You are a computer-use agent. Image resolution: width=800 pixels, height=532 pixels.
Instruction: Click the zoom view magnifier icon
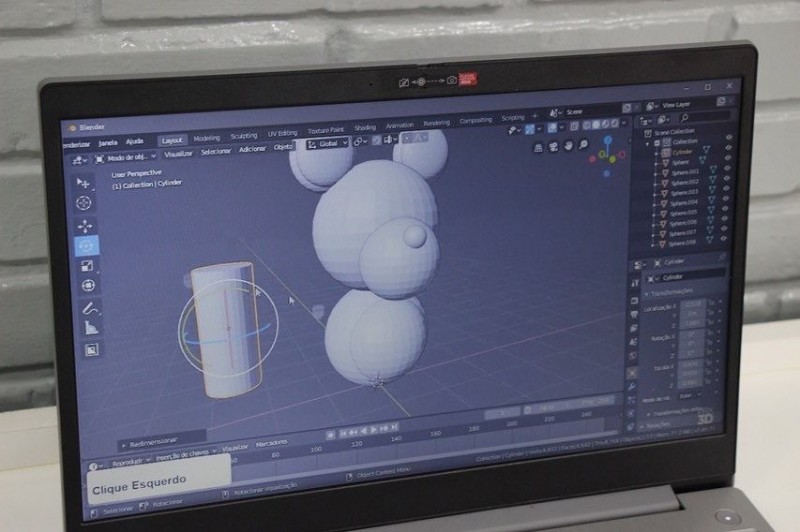[x=583, y=145]
